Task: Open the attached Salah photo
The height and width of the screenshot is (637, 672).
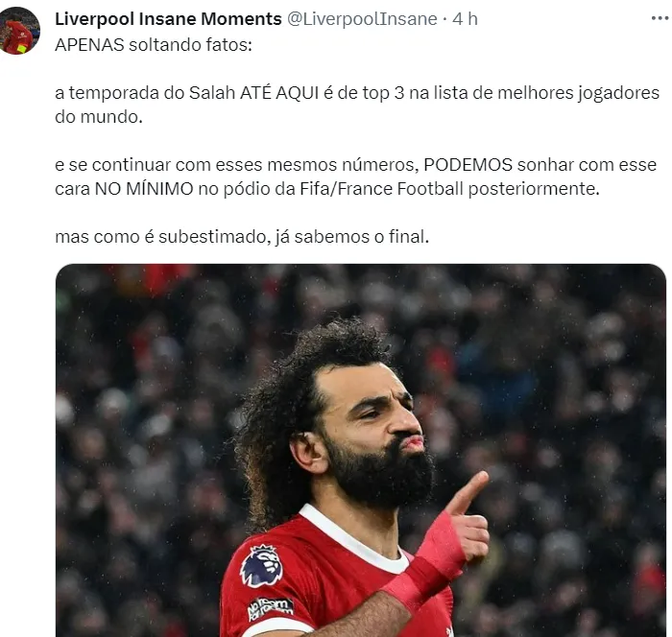Action: 361,450
